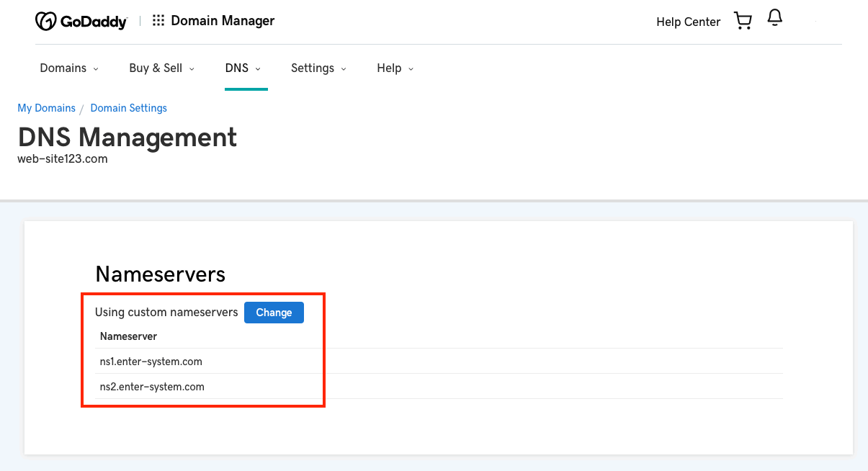Open the DNS menu
The height and width of the screenshot is (471, 868).
243,68
